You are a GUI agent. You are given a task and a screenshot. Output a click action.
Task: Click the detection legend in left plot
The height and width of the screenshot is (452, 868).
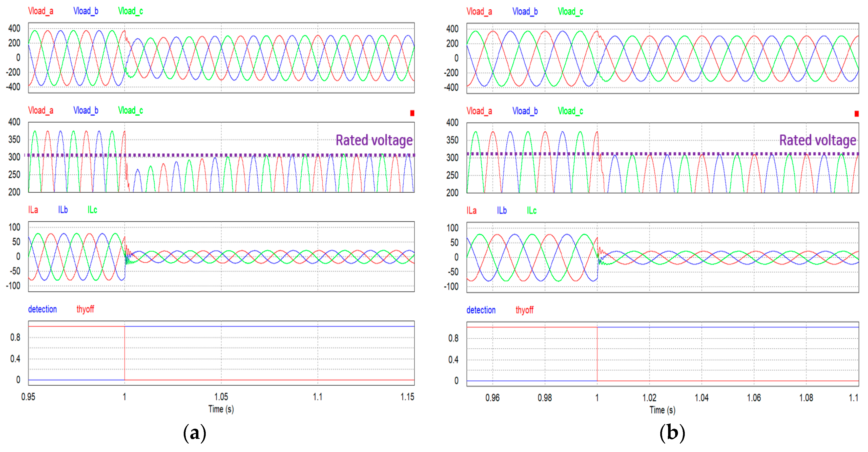(43, 309)
